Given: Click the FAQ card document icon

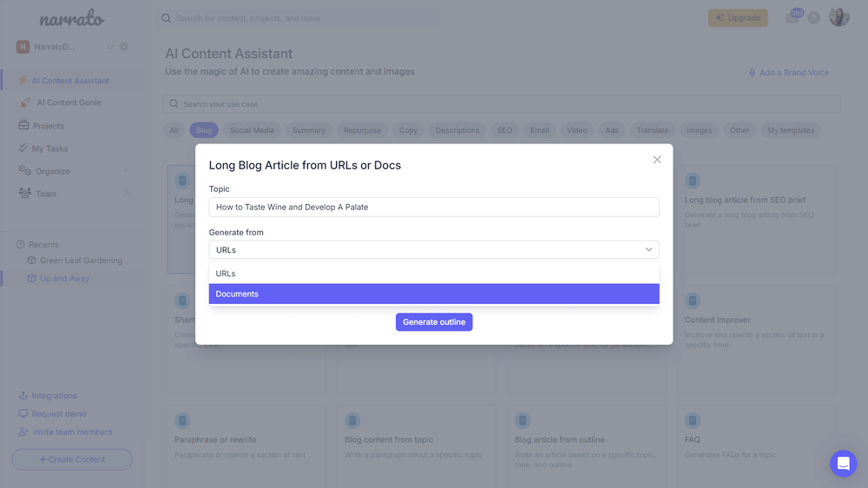Looking at the screenshot, I should click(693, 420).
